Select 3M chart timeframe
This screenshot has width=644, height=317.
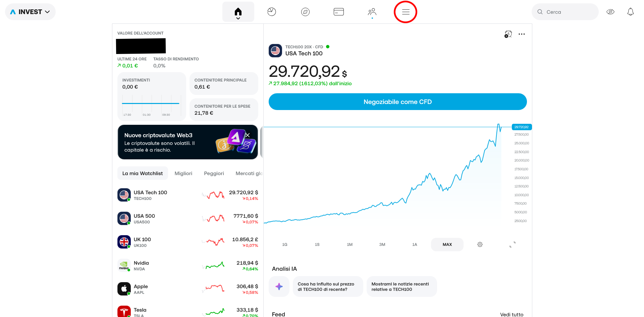(x=382, y=244)
